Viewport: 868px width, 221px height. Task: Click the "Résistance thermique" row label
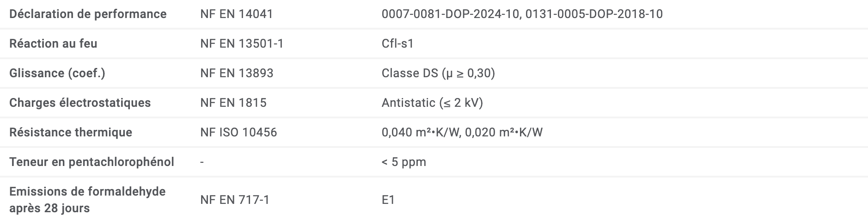[x=71, y=132]
